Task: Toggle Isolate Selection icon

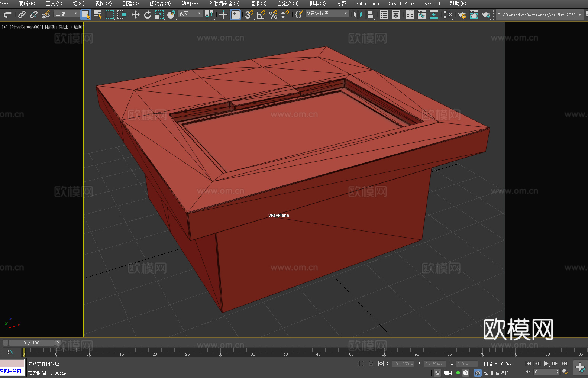Action: (361, 364)
